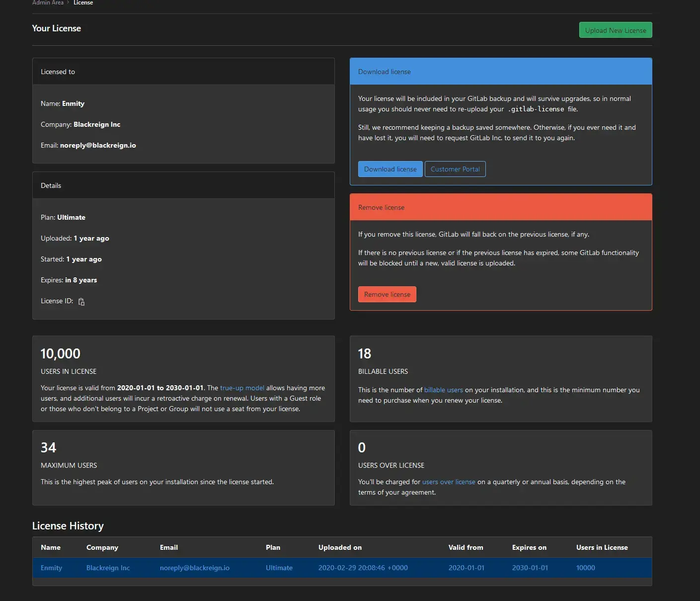The height and width of the screenshot is (601, 700).
Task: Click the Upload New License button
Action: click(x=616, y=30)
